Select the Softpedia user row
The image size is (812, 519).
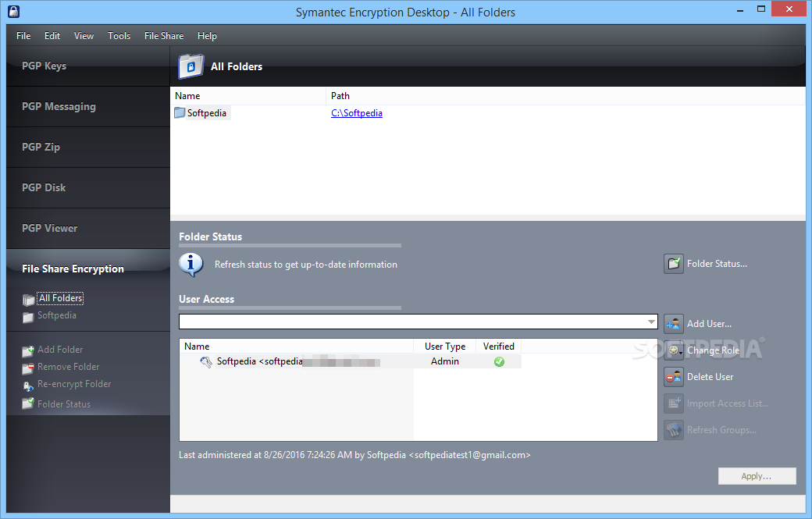tap(351, 361)
